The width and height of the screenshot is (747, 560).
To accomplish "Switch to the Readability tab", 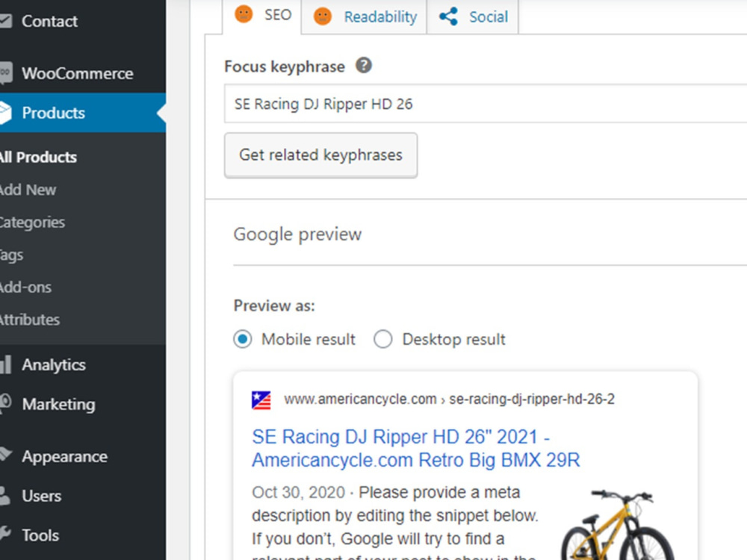I will pyautogui.click(x=365, y=16).
